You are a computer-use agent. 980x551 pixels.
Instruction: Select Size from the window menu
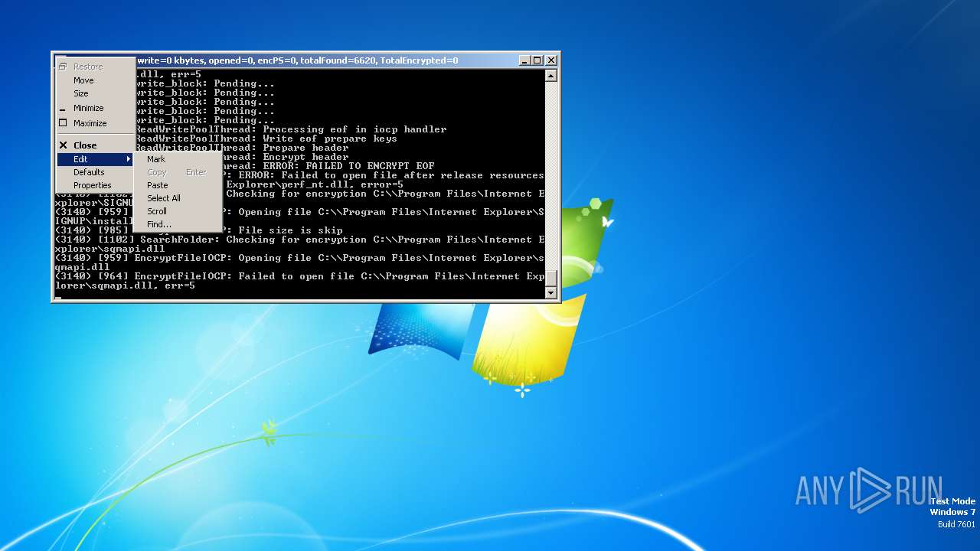pos(95,93)
